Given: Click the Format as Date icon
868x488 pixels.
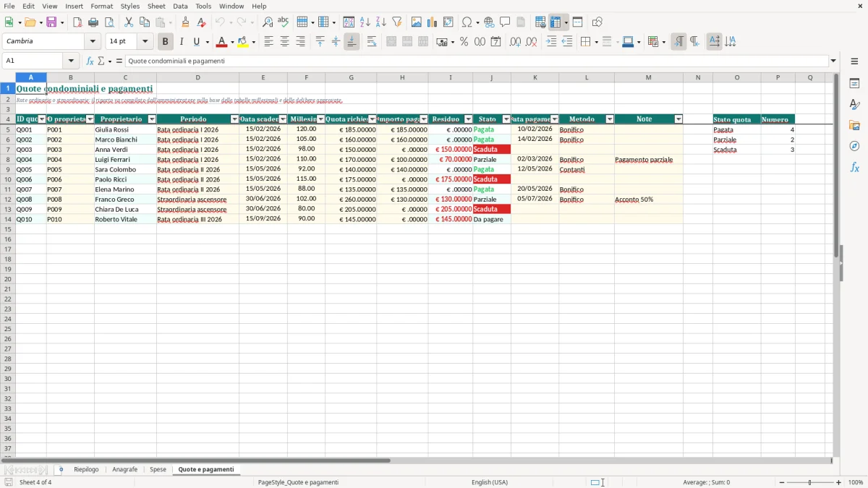Looking at the screenshot, I should click(x=495, y=42).
